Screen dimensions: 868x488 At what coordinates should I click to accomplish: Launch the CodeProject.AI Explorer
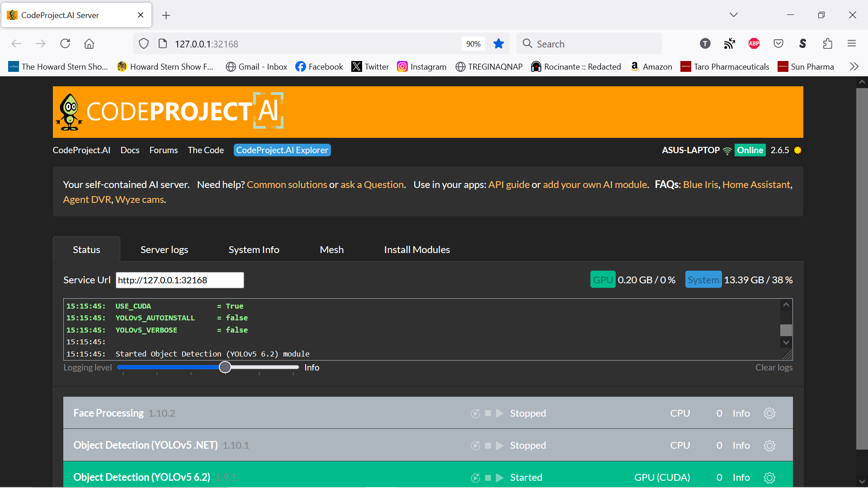click(282, 150)
